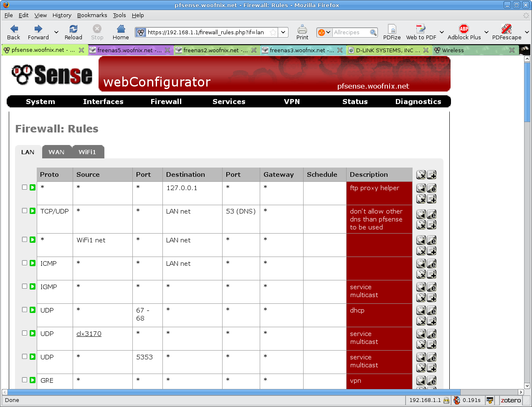Open the Firewall navigation menu

coord(166,102)
